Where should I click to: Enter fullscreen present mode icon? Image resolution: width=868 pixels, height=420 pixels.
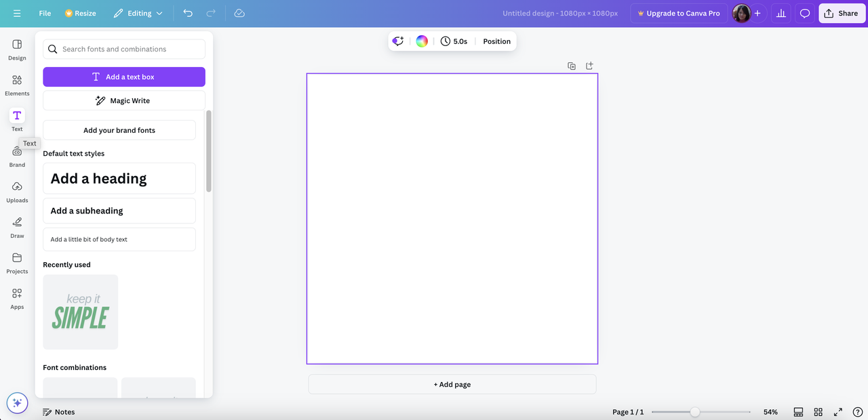838,412
